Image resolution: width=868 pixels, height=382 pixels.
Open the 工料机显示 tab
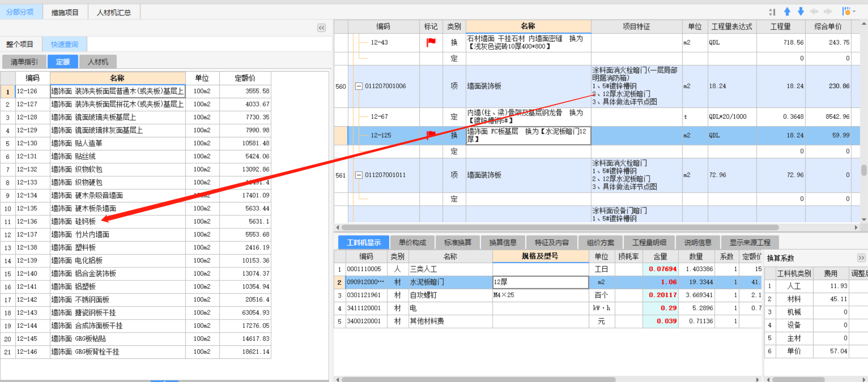(364, 242)
